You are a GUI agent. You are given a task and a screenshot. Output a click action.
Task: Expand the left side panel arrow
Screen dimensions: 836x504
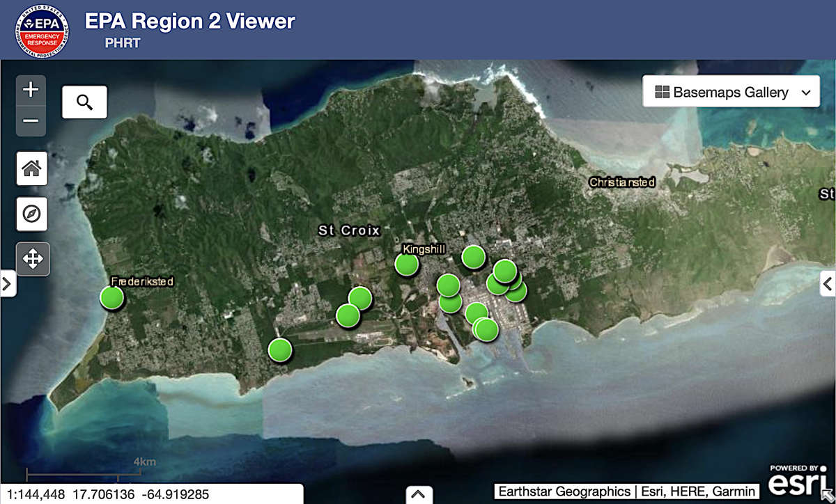click(x=7, y=283)
